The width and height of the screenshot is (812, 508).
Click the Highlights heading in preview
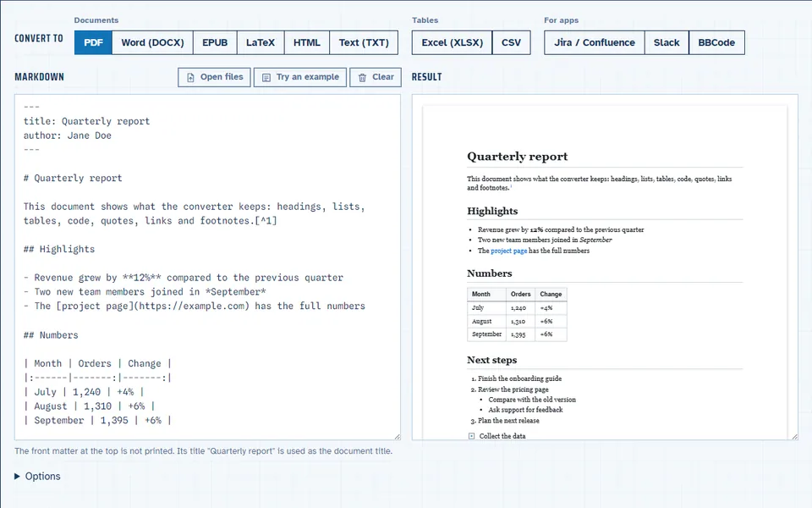(492, 211)
